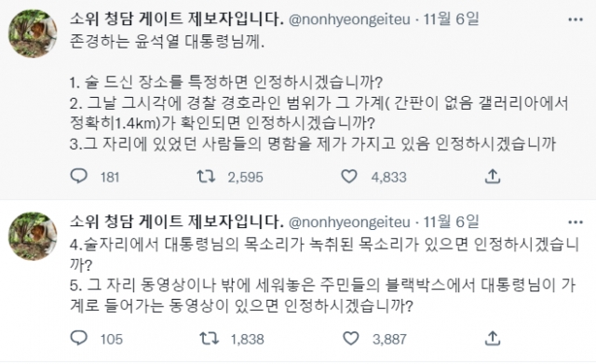This screenshot has width=596, height=364.
Task: Open second tweet's 11월 6일 timestamp
Action: (451, 222)
